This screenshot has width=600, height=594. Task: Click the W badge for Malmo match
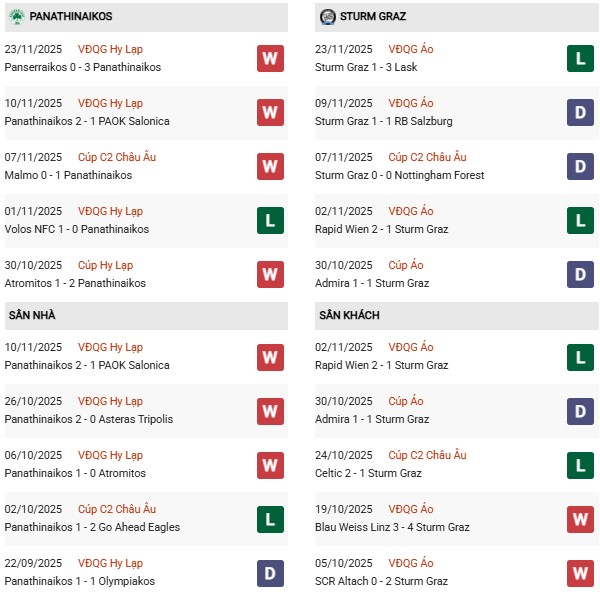270,166
